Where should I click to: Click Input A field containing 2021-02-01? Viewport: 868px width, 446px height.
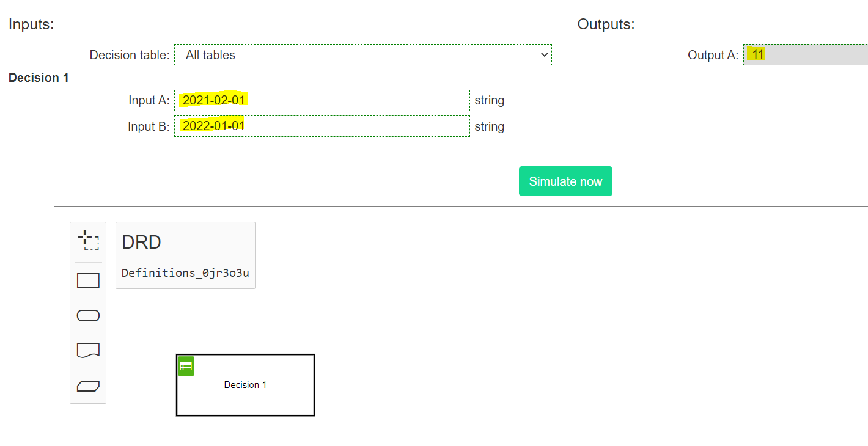coord(322,100)
